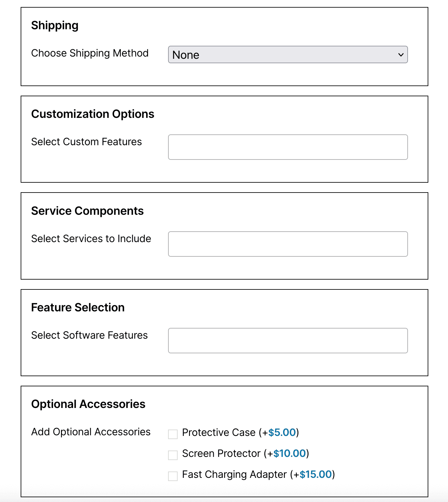Viewport: 448px width, 502px height.
Task: Click the Select Custom Features label
Action: point(86,142)
